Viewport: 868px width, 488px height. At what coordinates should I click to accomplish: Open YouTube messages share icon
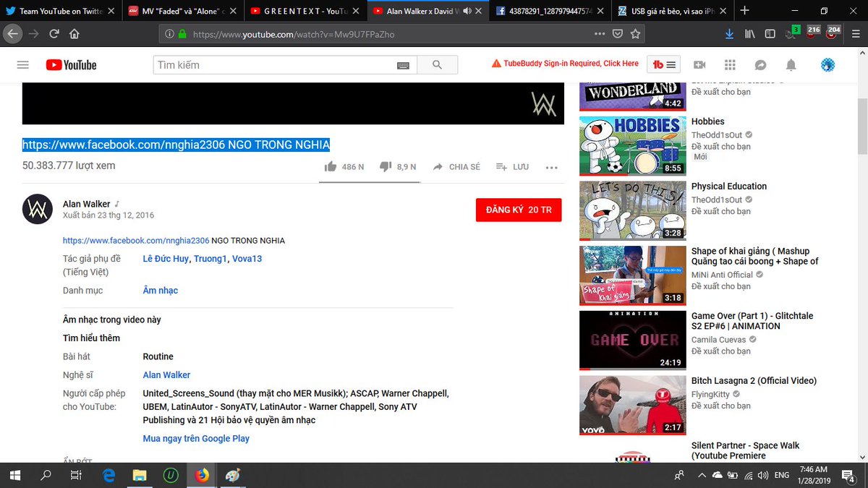pyautogui.click(x=760, y=65)
